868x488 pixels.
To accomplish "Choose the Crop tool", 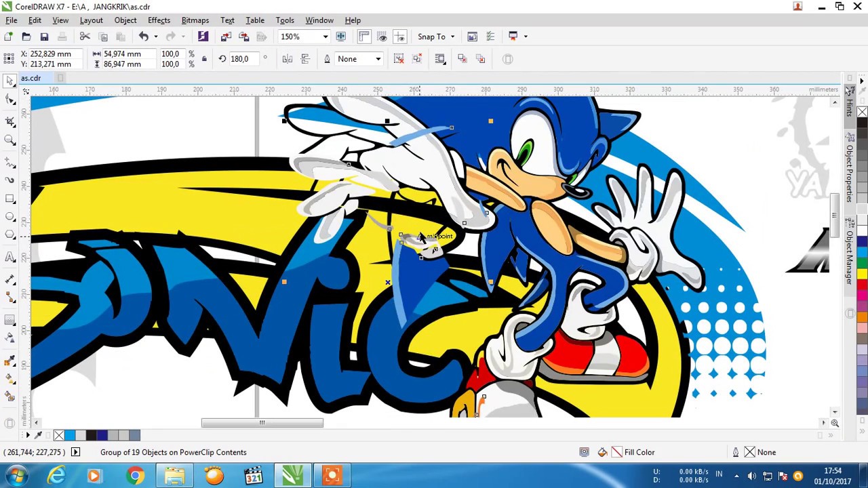I will [10, 121].
